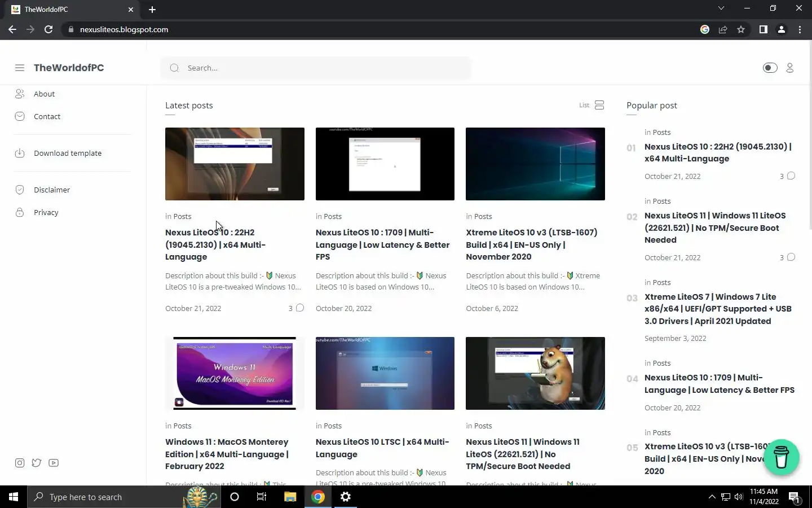
Task: Click the hamster thumbnail of Nexus LiteOS 11
Action: tap(535, 373)
